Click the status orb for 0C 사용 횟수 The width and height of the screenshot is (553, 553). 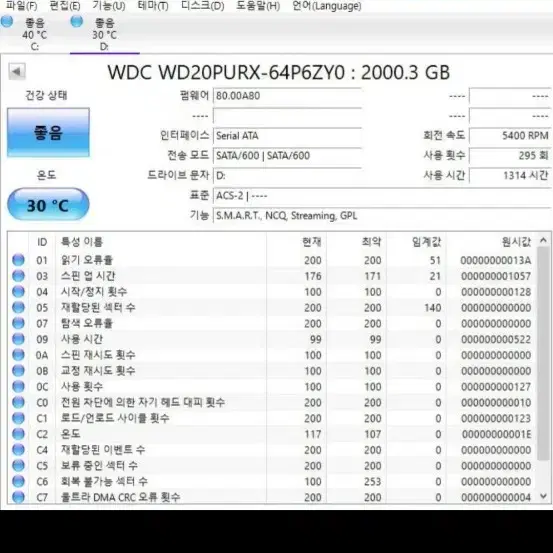(x=18, y=387)
